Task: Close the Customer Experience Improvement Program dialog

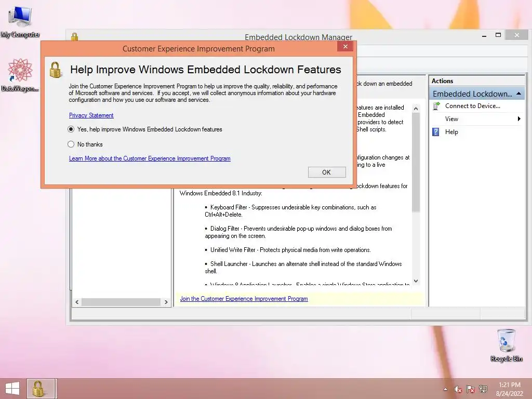Action: (345, 46)
